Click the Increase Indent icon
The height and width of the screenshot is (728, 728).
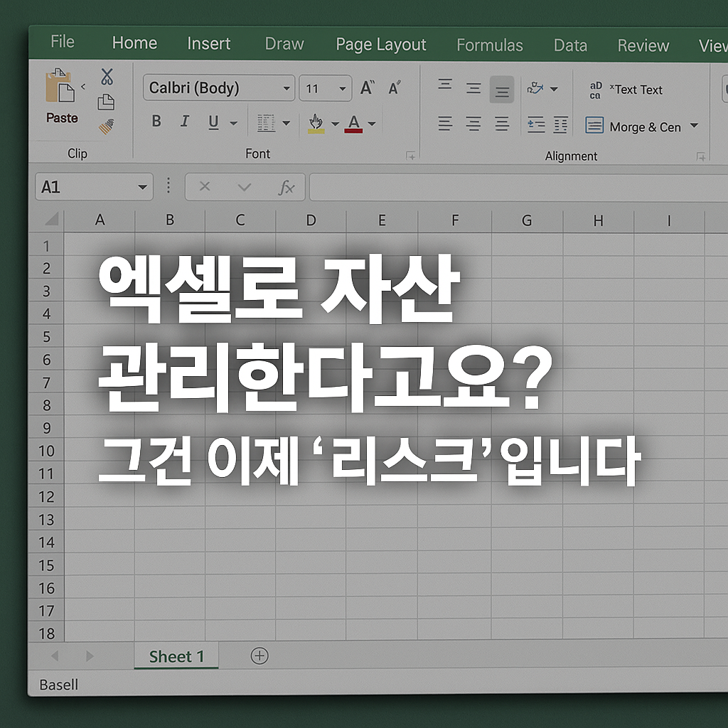click(x=560, y=125)
